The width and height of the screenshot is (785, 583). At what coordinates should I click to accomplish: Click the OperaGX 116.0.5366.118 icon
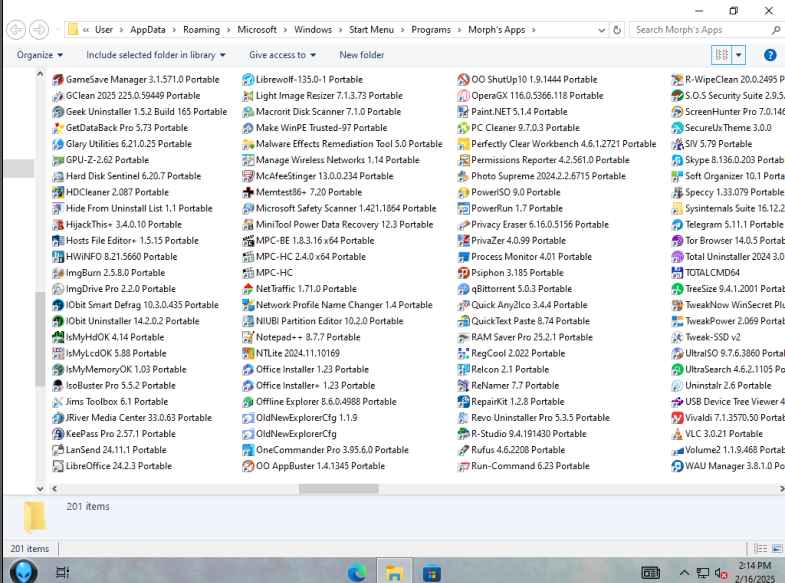(x=463, y=96)
